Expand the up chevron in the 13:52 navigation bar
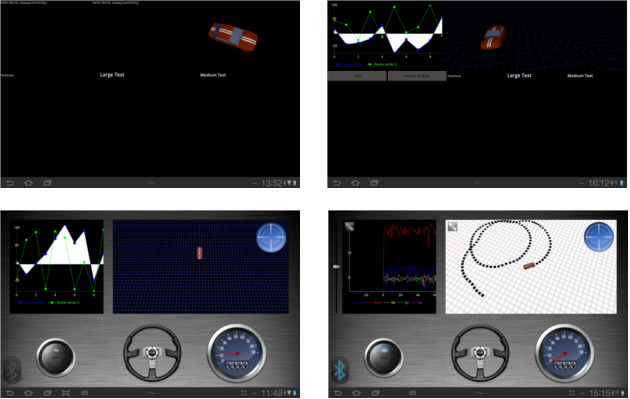 point(150,183)
